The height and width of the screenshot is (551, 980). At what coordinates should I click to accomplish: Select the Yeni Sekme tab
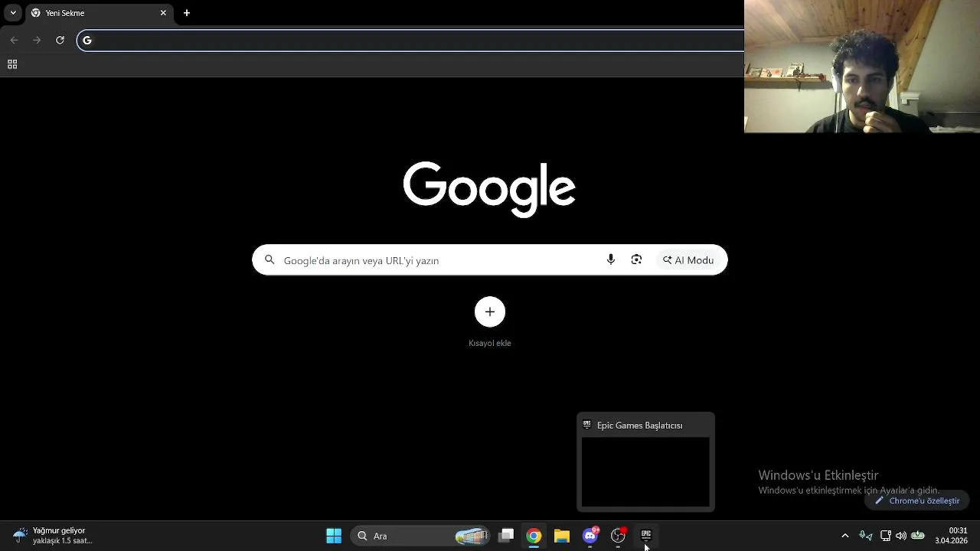point(98,13)
